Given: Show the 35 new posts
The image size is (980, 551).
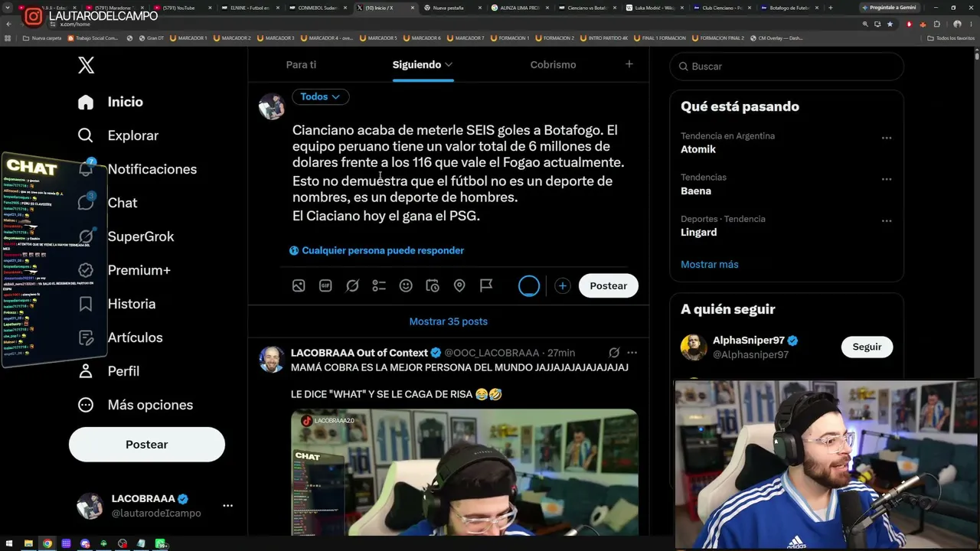Looking at the screenshot, I should coord(449,321).
